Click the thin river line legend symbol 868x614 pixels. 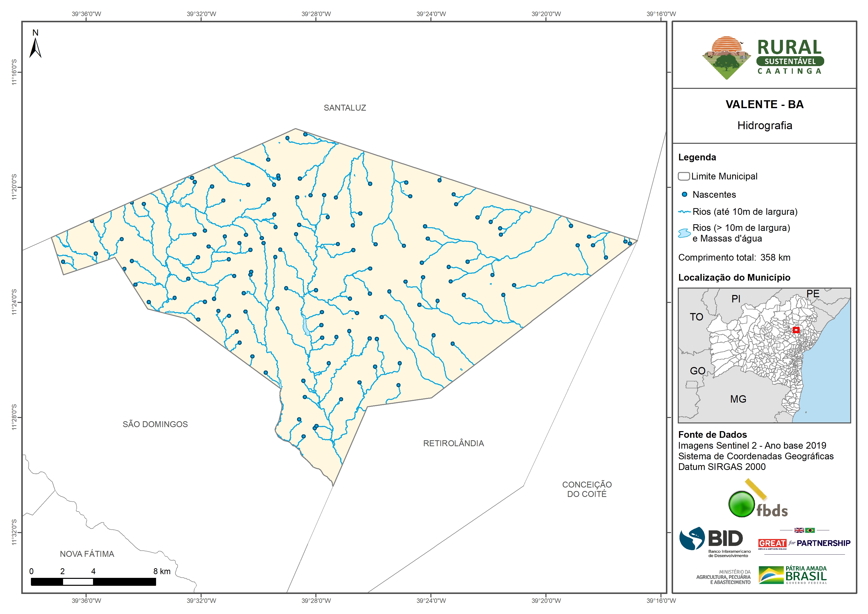pyautogui.click(x=684, y=212)
